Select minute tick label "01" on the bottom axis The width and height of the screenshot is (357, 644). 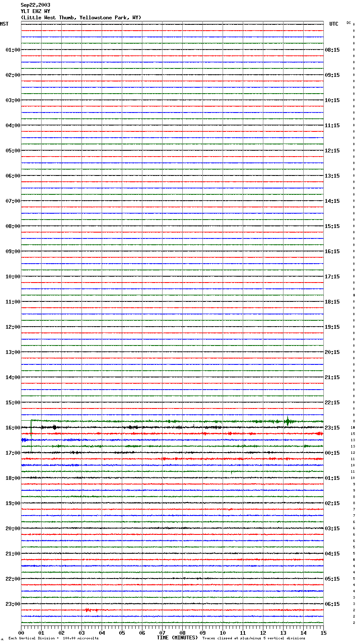[x=41, y=633]
